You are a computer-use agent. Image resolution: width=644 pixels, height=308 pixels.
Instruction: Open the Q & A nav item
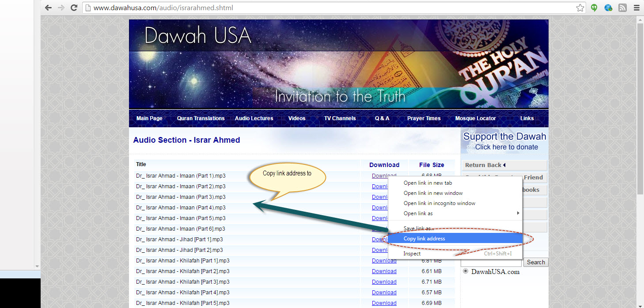click(x=382, y=118)
